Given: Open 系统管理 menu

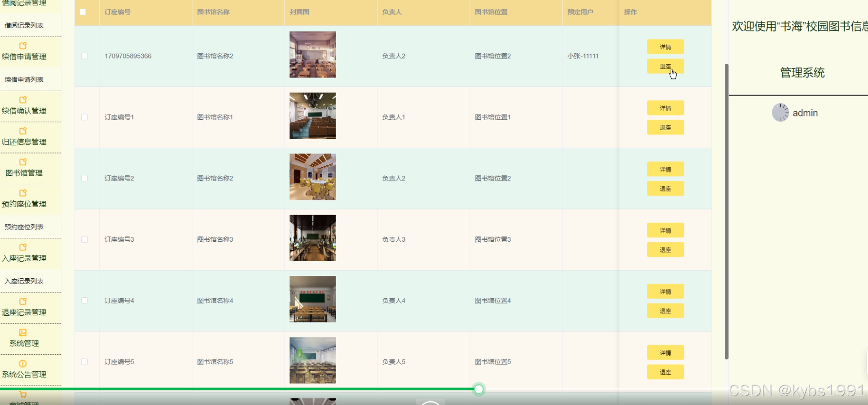Looking at the screenshot, I should [24, 343].
